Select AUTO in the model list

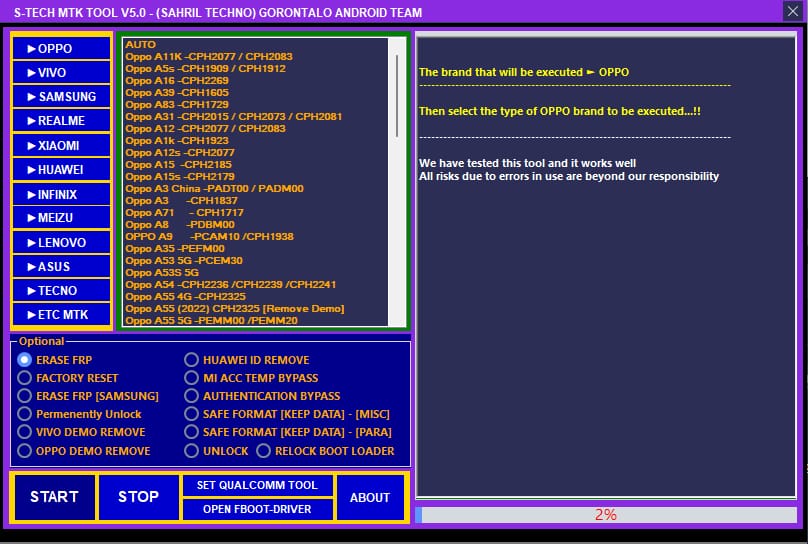point(140,44)
